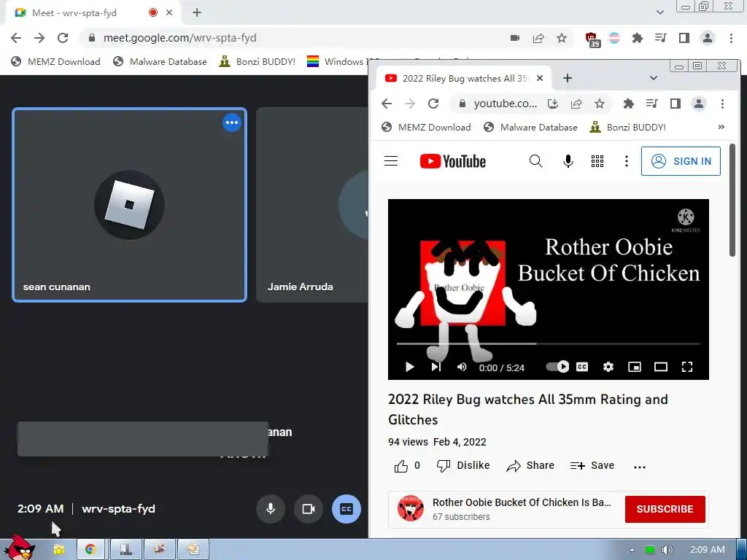Go forward in Meet browser window
This screenshot has width=747, height=560.
click(x=39, y=38)
